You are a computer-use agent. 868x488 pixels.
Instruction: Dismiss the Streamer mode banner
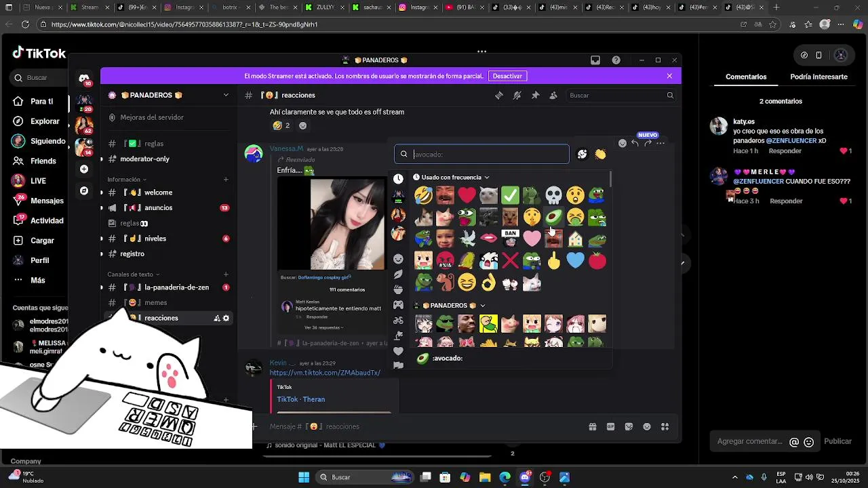[669, 76]
